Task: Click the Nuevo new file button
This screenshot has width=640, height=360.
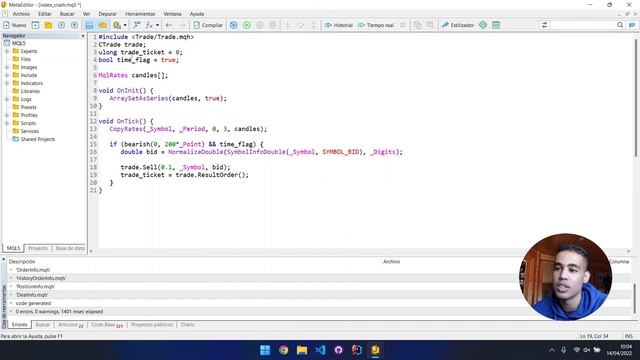Action: point(15,25)
